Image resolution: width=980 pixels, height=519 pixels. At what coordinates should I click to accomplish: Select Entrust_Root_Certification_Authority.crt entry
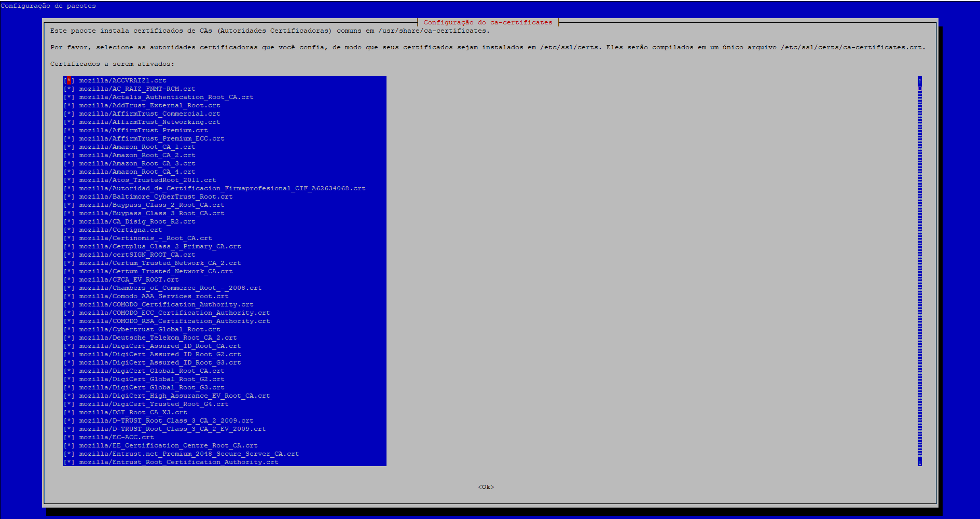click(178, 462)
